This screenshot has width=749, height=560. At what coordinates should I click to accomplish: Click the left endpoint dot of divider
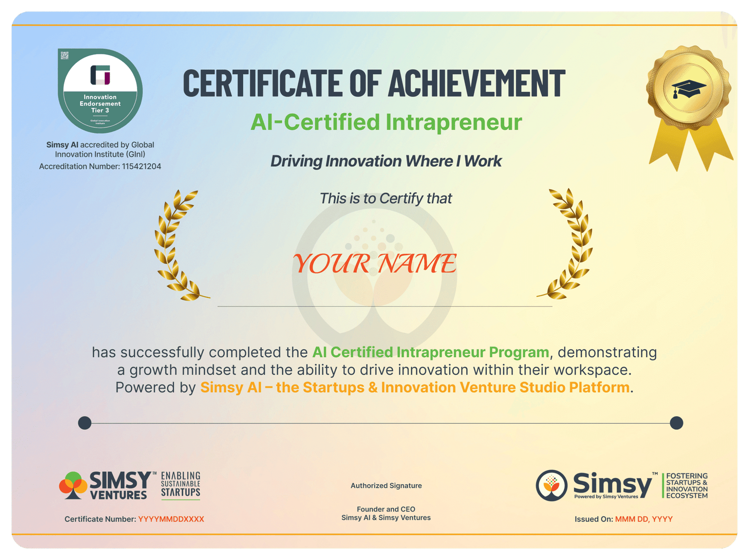[x=85, y=423]
